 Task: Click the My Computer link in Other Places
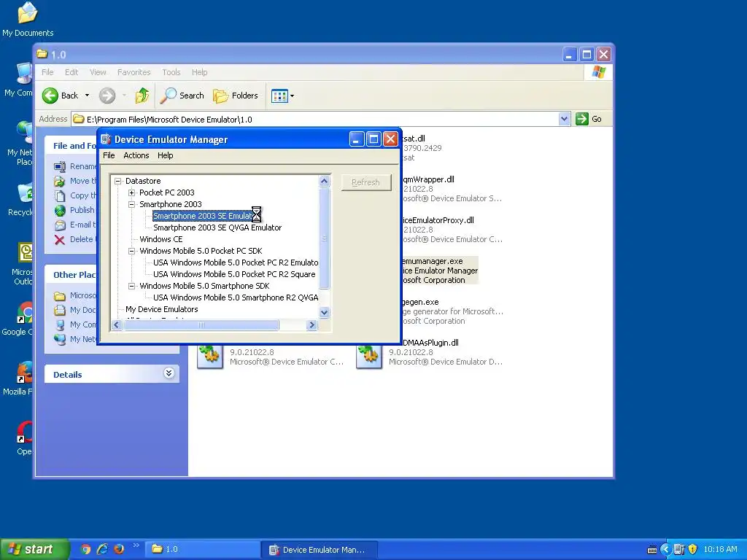82,324
